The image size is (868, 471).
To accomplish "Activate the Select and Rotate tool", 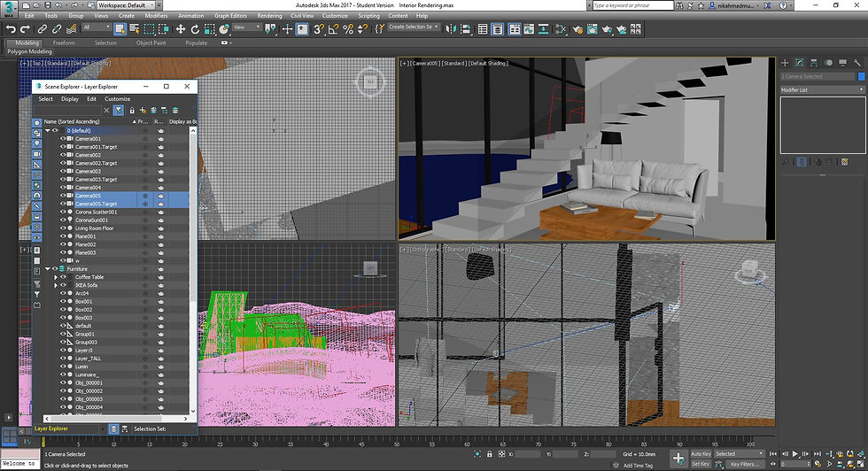I will (x=195, y=29).
